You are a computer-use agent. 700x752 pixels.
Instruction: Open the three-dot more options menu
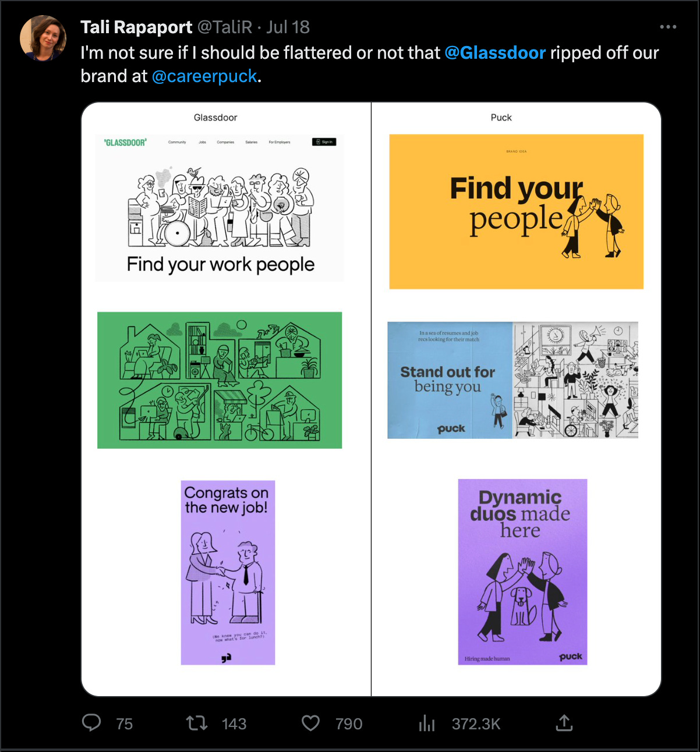coord(668,27)
